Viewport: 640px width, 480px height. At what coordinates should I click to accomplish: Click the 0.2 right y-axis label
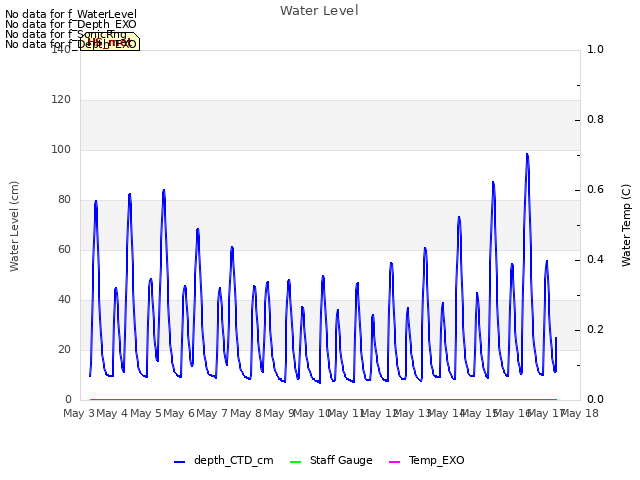[x=595, y=329]
